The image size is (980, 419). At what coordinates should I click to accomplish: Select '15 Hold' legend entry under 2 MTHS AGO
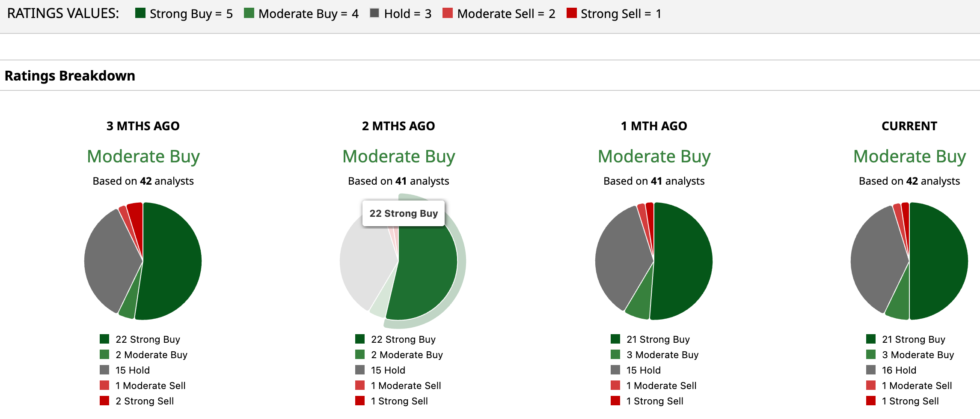[x=388, y=370]
